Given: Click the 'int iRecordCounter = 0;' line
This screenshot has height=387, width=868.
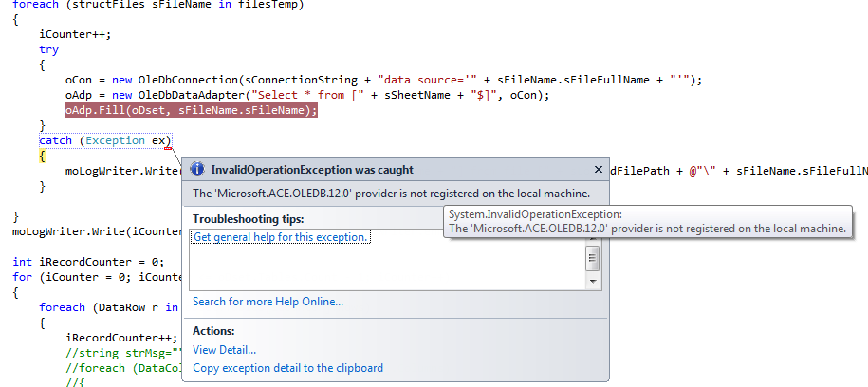Looking at the screenshot, I should coord(88,262).
